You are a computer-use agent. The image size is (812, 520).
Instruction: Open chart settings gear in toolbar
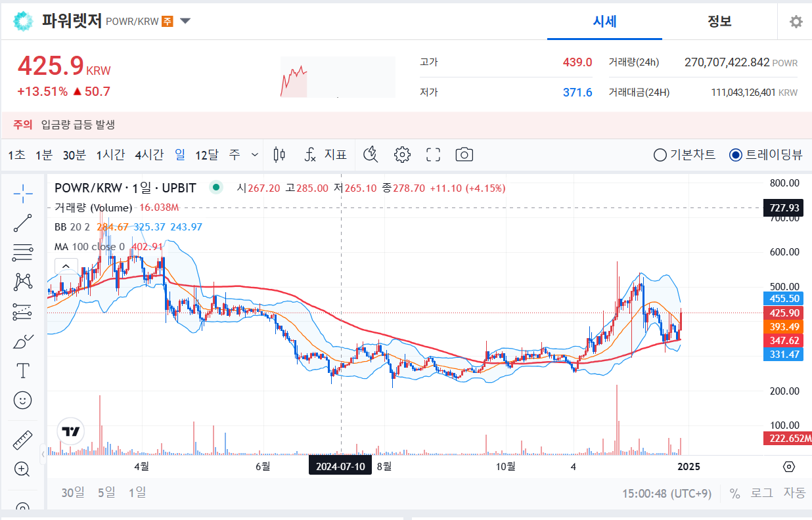point(402,155)
